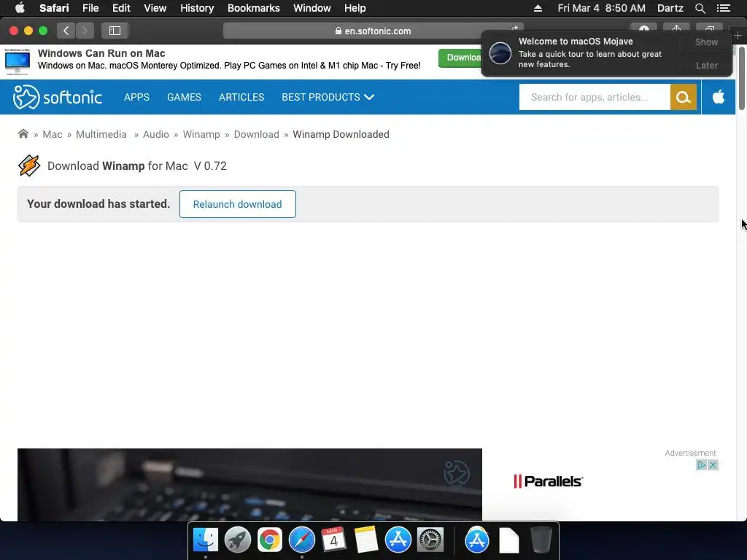Click the AdChoices triangle icon

pos(702,464)
